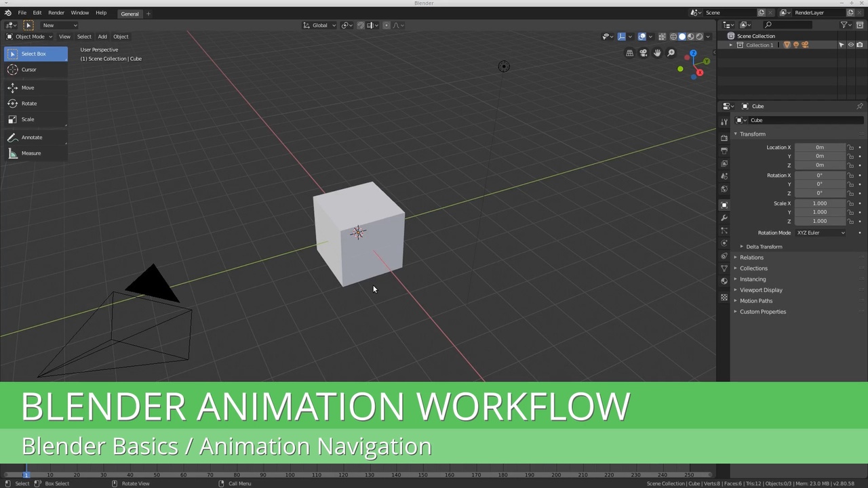Open the Object Data mesh tab icon
Screen dimensions: 868x488
tap(724, 268)
